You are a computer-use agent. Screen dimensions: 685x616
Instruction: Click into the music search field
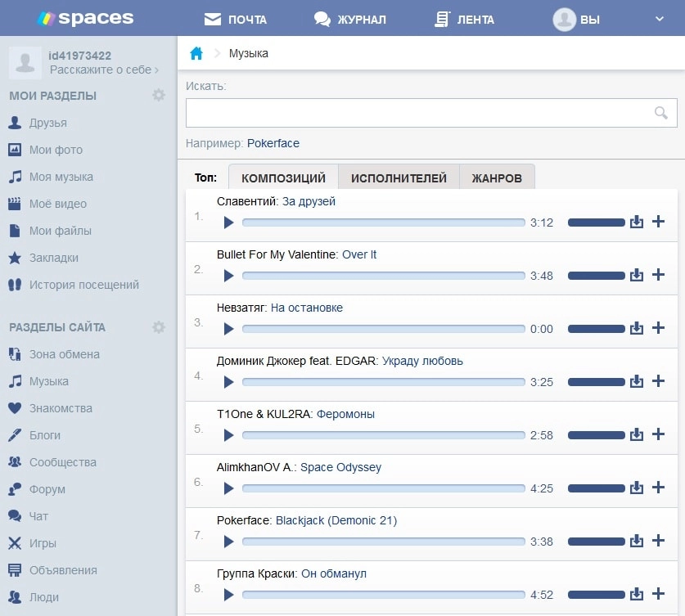click(417, 113)
